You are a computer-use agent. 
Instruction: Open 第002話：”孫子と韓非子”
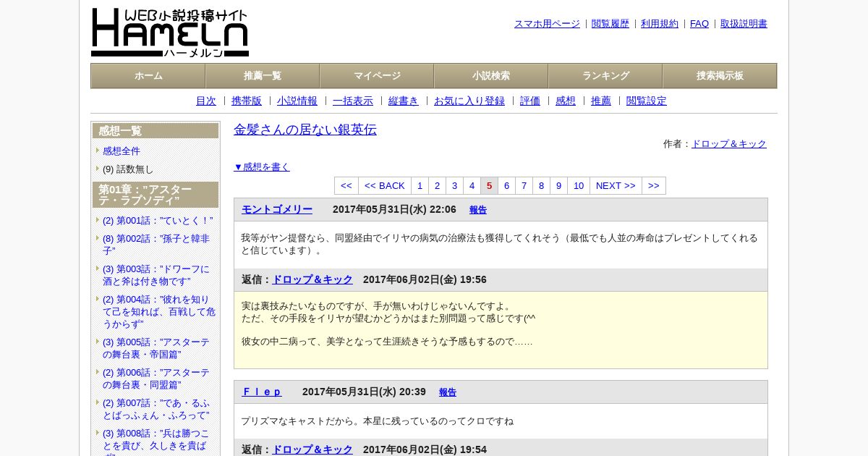pyautogui.click(x=156, y=245)
